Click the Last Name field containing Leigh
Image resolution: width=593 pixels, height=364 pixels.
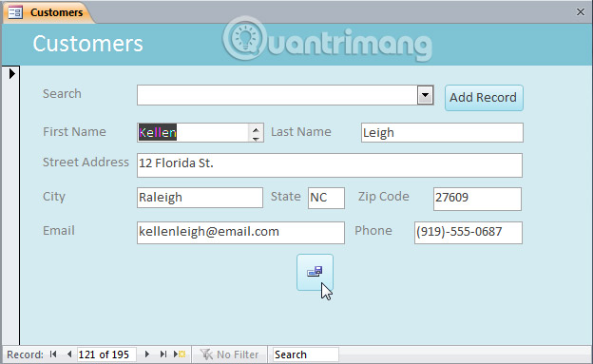442,132
